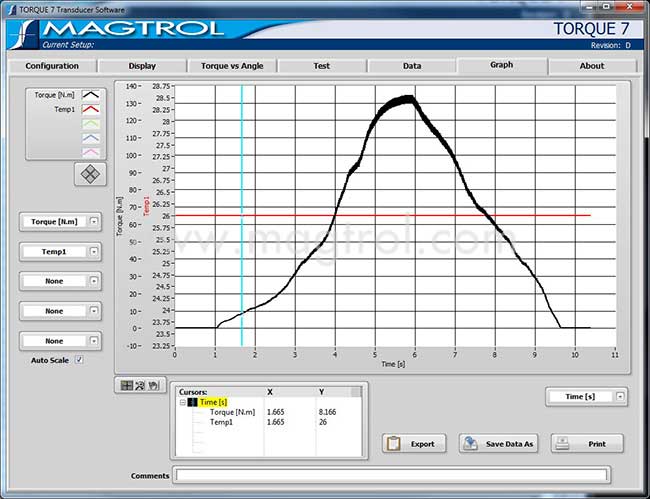
Task: Click the Save Data As button
Action: coord(496,443)
